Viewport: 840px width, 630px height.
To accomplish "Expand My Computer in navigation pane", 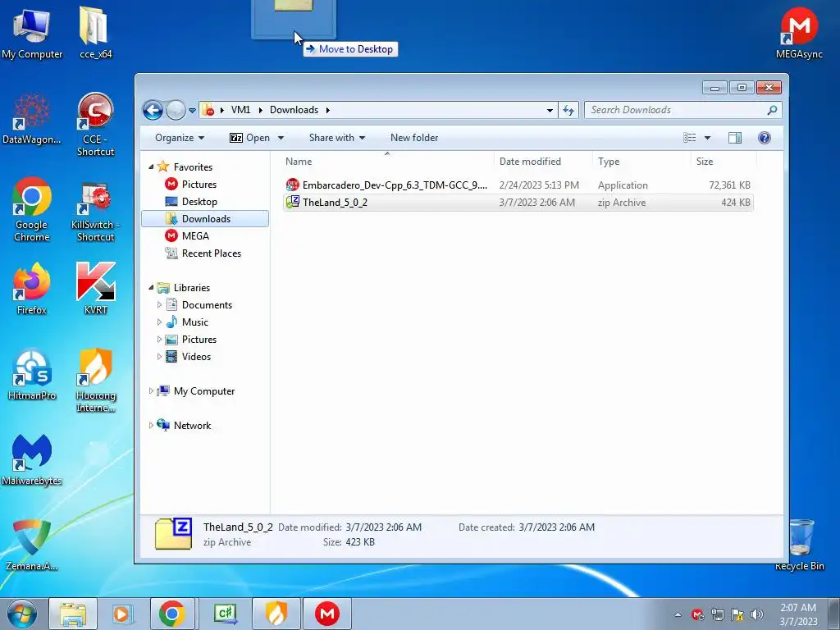I will [151, 391].
